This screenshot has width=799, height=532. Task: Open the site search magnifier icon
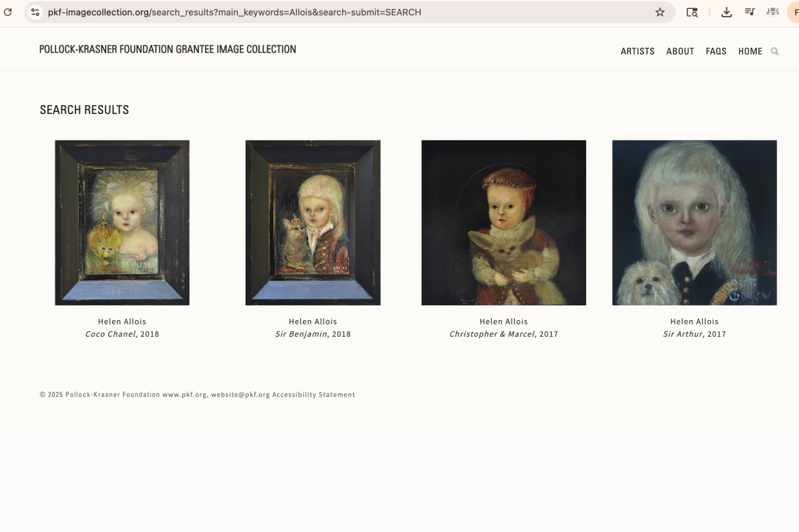click(775, 52)
